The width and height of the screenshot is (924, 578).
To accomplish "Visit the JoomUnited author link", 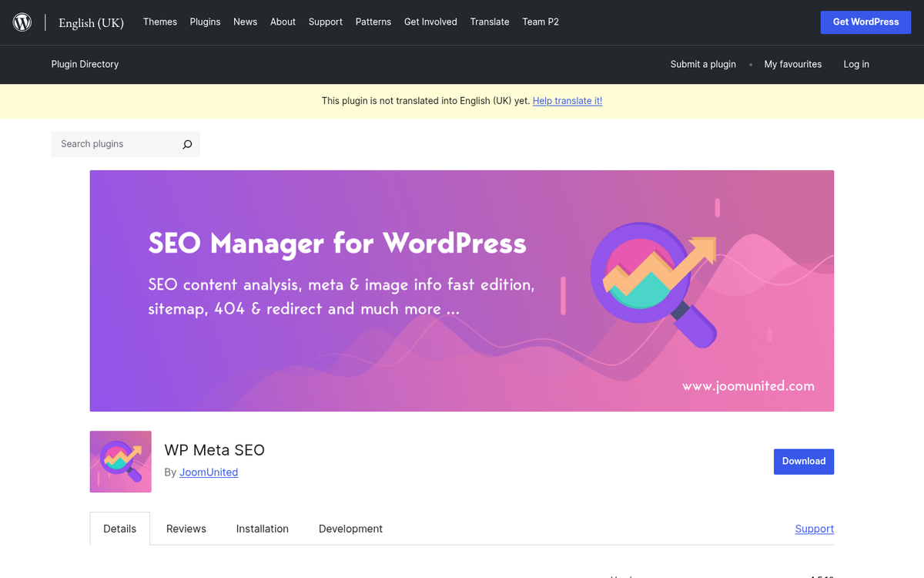I will (209, 472).
